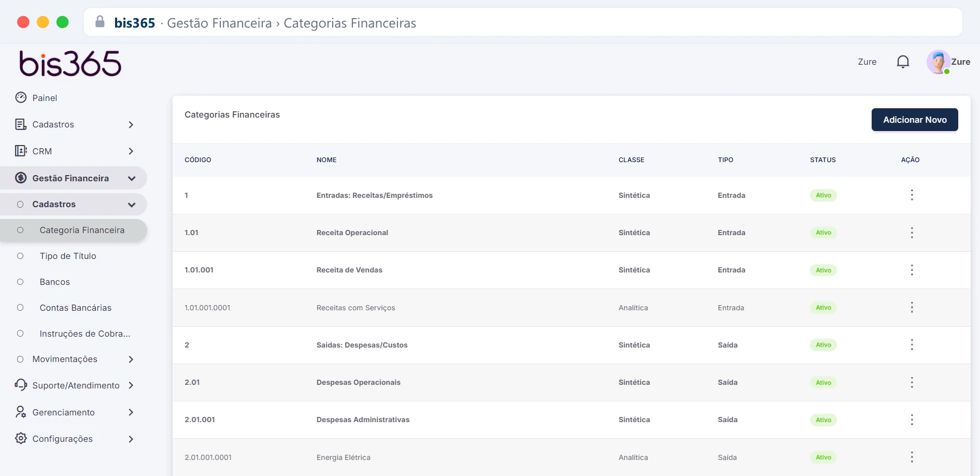Click the bis365 logo

click(x=70, y=64)
